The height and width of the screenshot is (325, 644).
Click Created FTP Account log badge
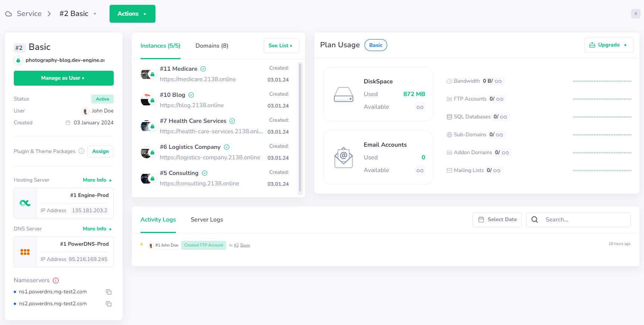click(203, 245)
